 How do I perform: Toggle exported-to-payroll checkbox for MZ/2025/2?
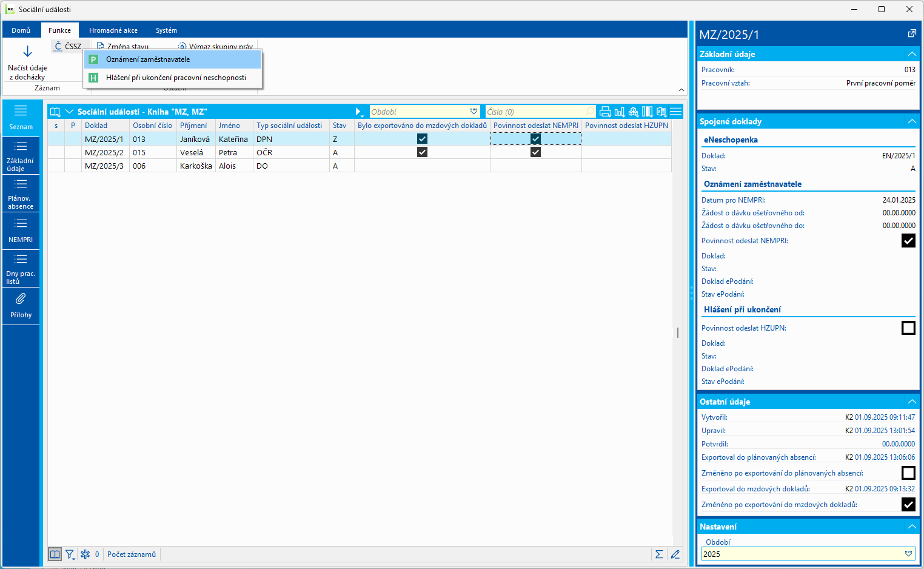(423, 152)
